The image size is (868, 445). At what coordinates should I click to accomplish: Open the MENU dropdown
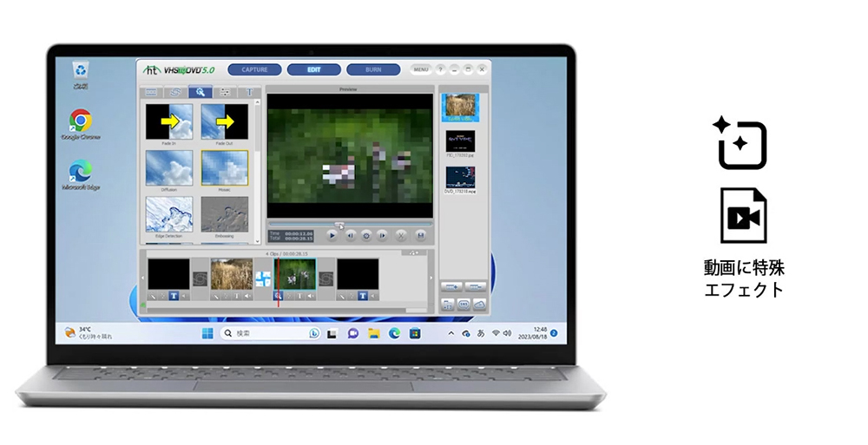pyautogui.click(x=420, y=69)
